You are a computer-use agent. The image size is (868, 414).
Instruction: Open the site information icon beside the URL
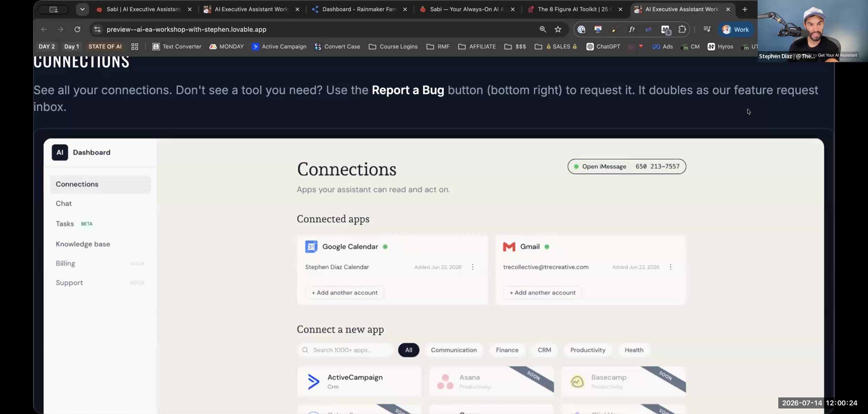pos(97,29)
